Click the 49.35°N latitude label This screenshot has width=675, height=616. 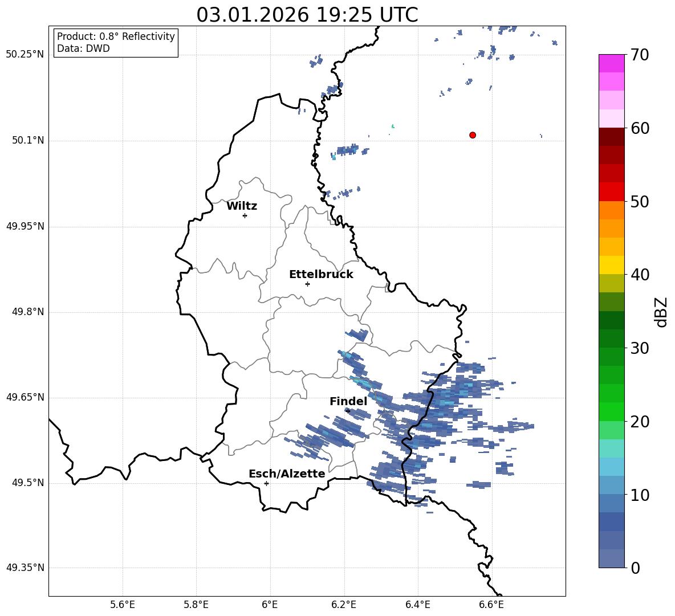pyautogui.click(x=25, y=568)
